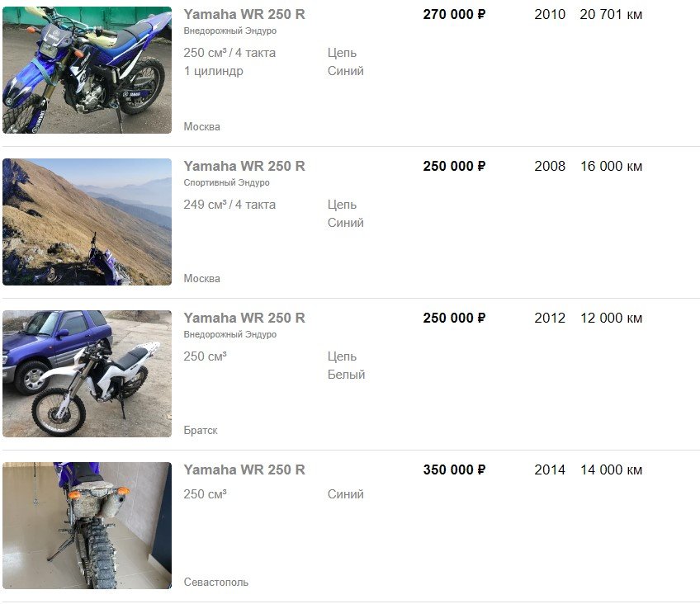Click the price of the 2012 white Yamaha
This screenshot has width=700, height=604.
click(454, 318)
